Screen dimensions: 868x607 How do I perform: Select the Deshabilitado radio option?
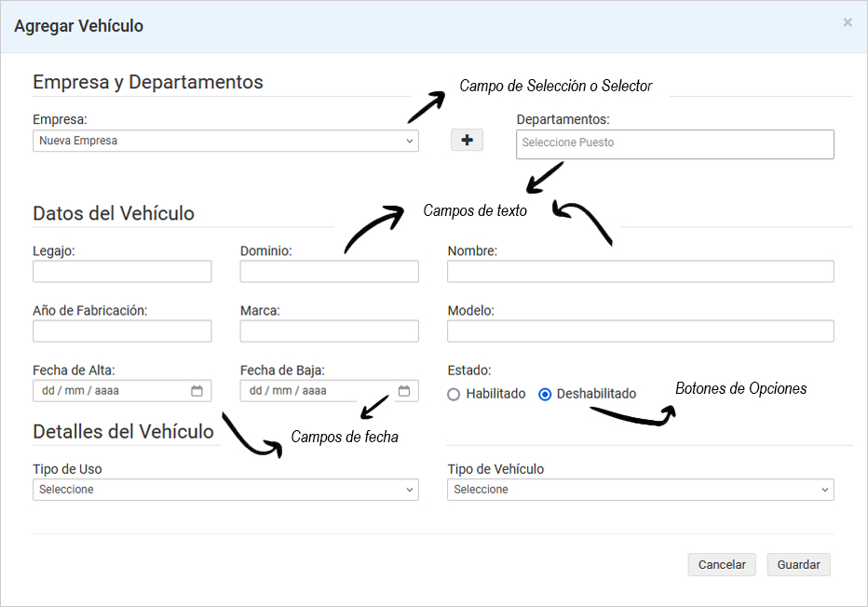click(x=545, y=394)
